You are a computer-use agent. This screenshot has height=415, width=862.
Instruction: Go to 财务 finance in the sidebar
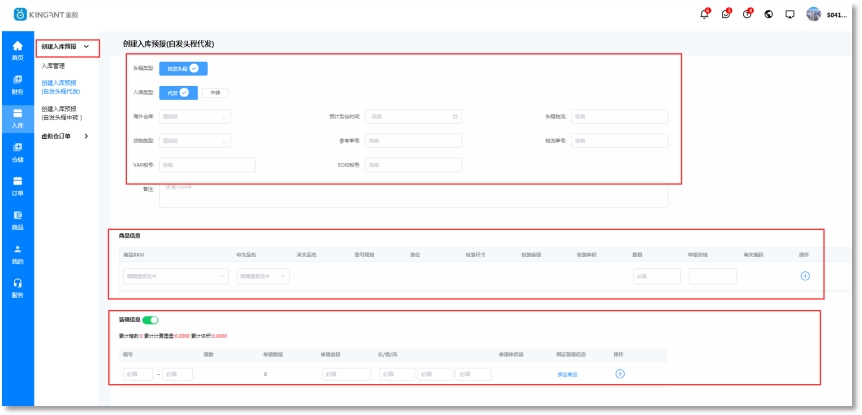pyautogui.click(x=17, y=84)
